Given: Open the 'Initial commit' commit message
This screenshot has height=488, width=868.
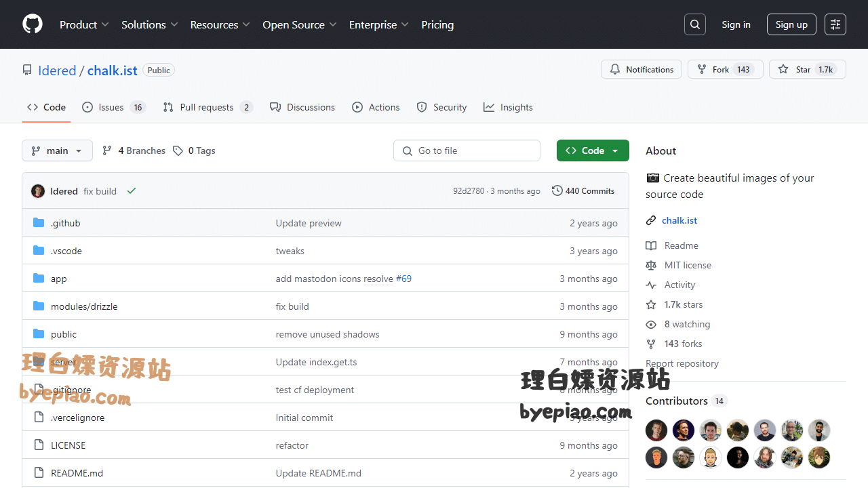Looking at the screenshot, I should coord(304,418).
